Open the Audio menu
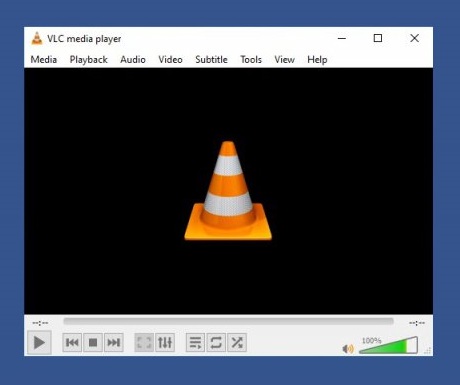 click(x=133, y=60)
